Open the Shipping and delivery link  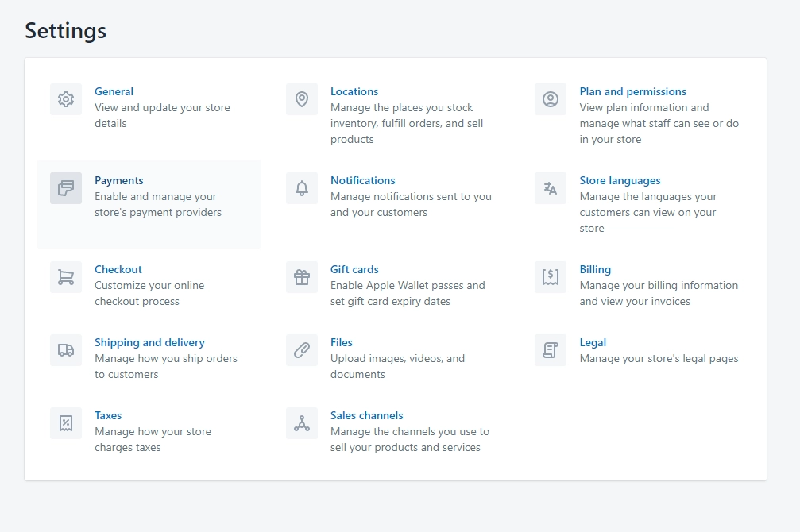pyautogui.click(x=149, y=341)
